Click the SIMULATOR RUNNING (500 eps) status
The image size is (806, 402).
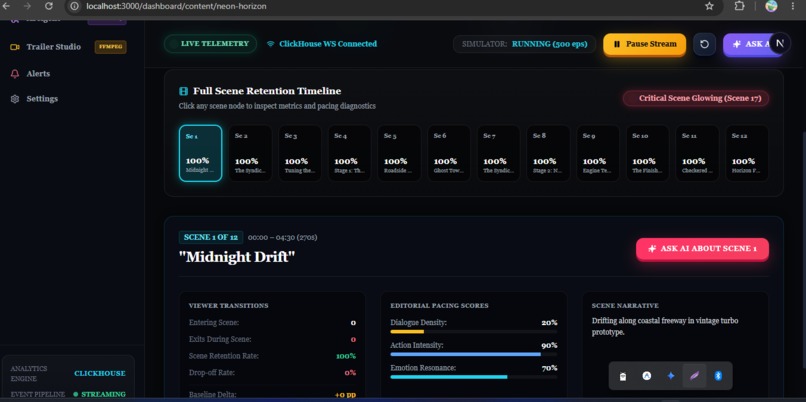tap(524, 44)
